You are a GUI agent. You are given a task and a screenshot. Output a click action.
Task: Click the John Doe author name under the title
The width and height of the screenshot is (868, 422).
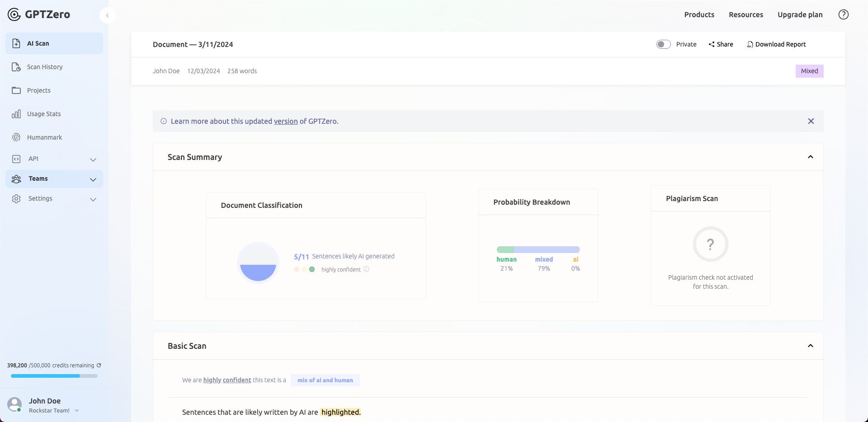[x=166, y=71]
